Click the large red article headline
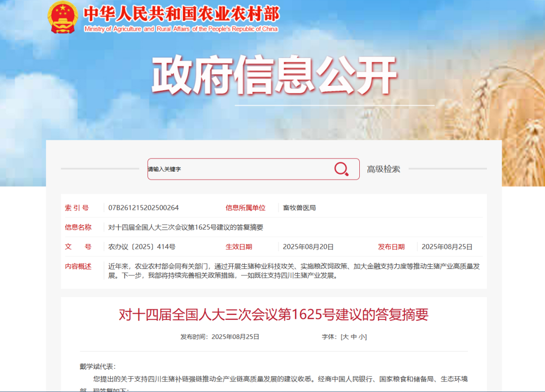Screen dimensions: 545x392 click(x=274, y=315)
